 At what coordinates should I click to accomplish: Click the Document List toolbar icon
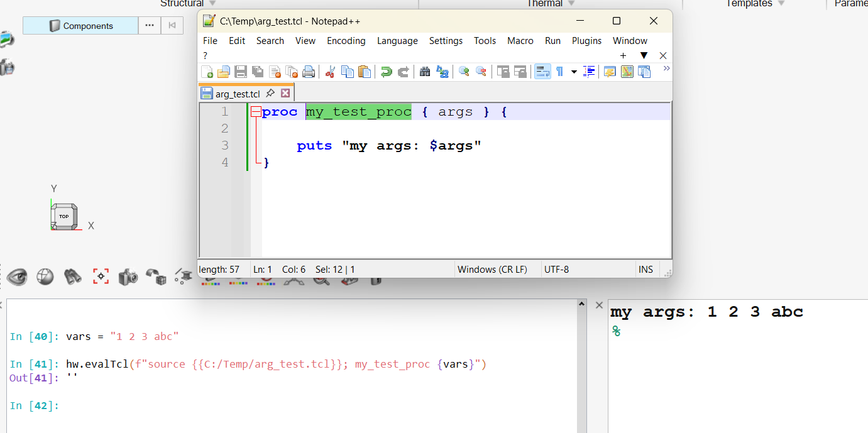644,72
